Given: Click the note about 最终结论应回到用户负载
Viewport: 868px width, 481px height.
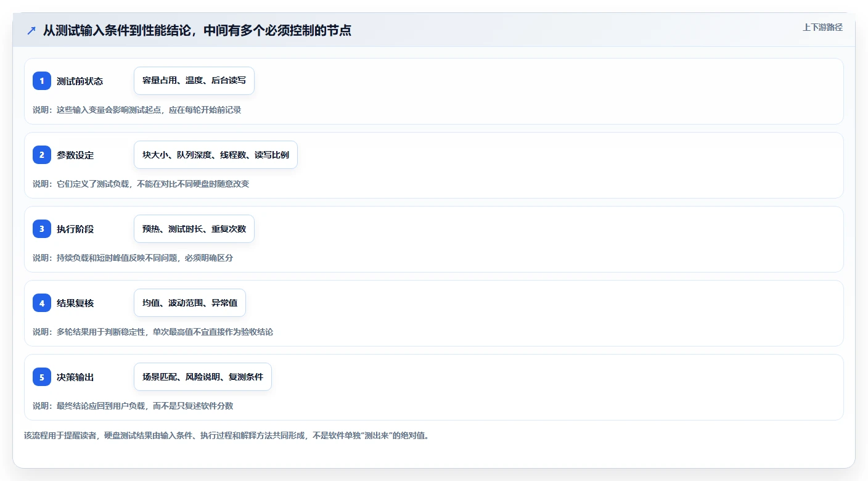Looking at the screenshot, I should 133,406.
